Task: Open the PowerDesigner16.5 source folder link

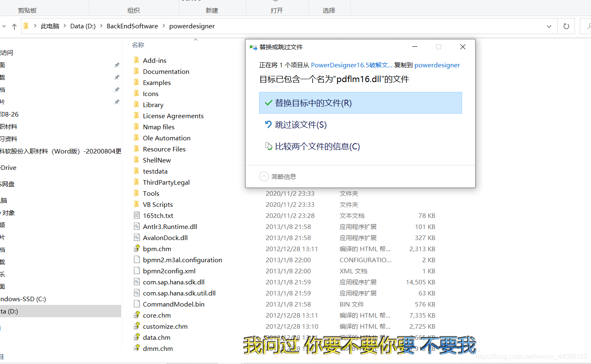Action: click(352, 65)
